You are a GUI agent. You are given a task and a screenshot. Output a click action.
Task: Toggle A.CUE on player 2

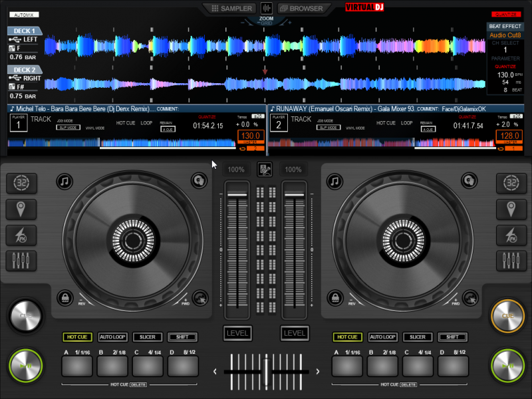tap(428, 129)
